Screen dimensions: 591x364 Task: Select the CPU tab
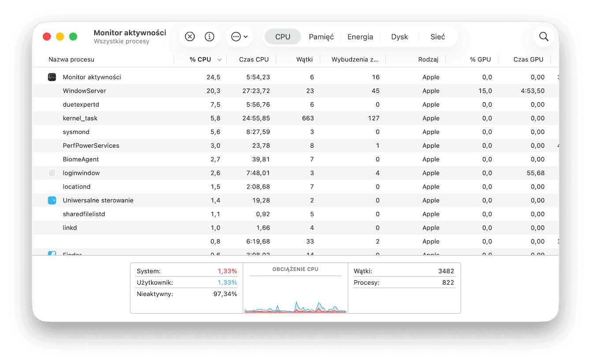click(x=283, y=37)
